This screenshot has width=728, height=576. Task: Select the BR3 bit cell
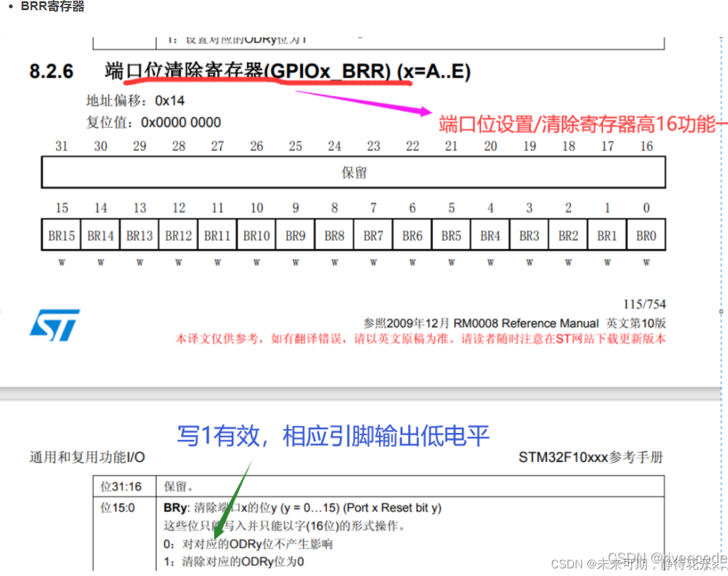529,235
